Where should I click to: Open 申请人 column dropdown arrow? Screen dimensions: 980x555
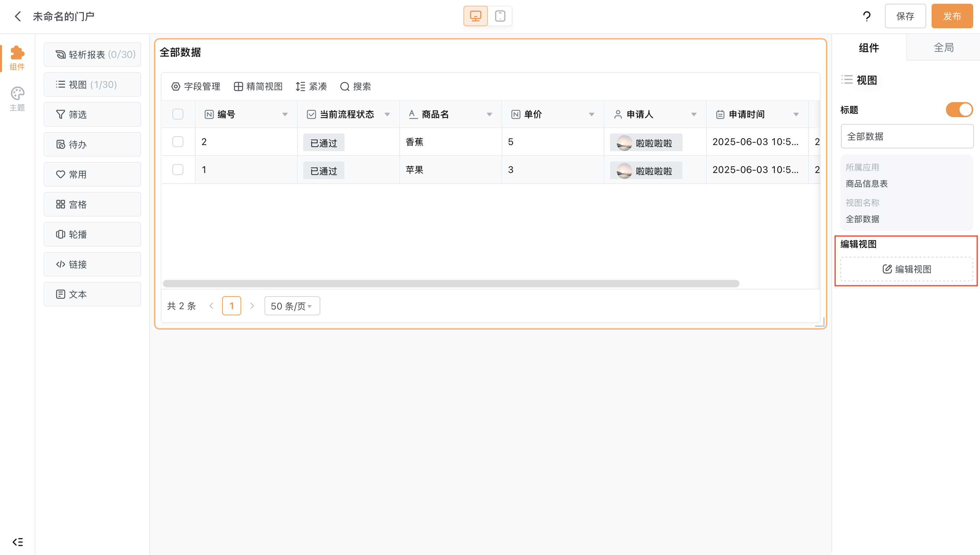694,114
